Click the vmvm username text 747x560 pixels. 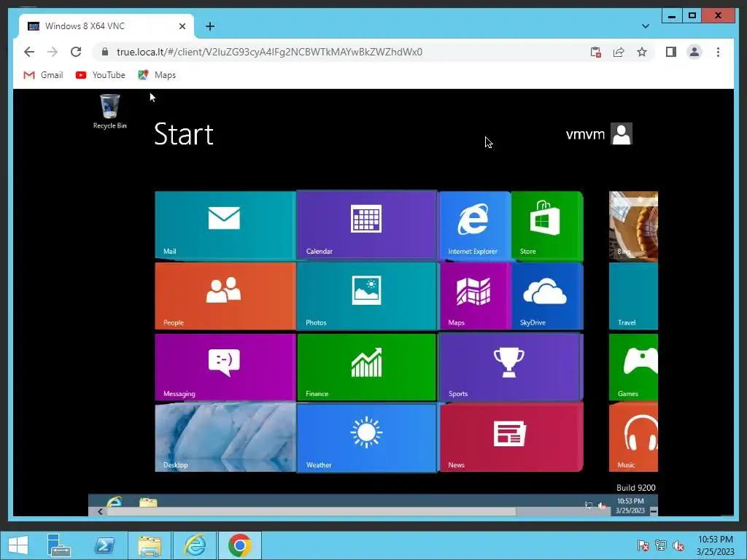(x=585, y=134)
